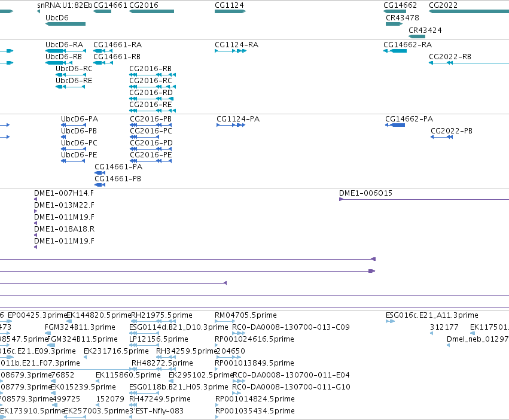
Task: Click the CG14662-PA protein label
Action: pyautogui.click(x=409, y=119)
